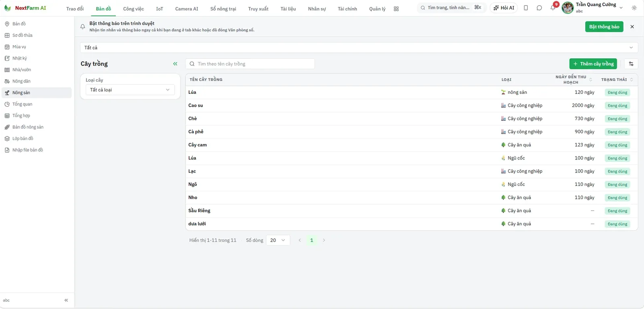
Task: Open Nhập file bản đồ in sidebar
Action: pyautogui.click(x=37, y=150)
